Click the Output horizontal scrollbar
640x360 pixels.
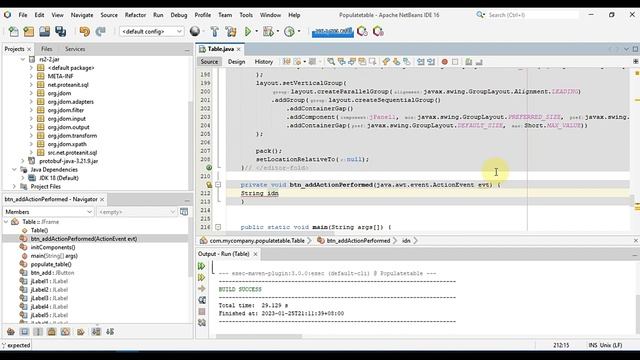[x=259, y=337]
